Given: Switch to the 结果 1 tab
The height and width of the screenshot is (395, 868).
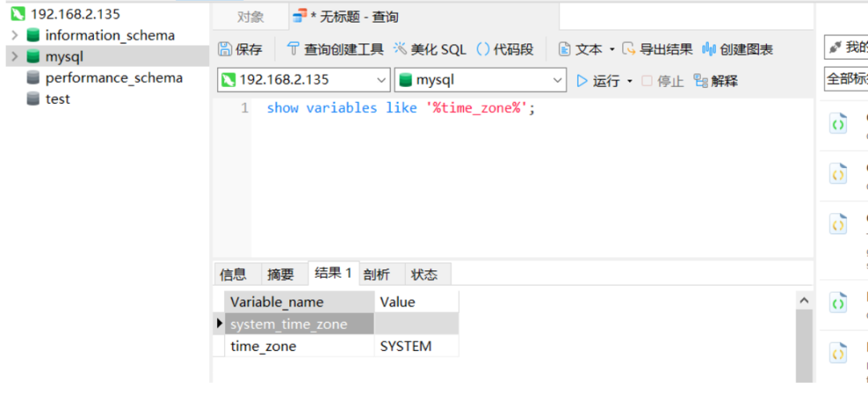Looking at the screenshot, I should point(334,273).
